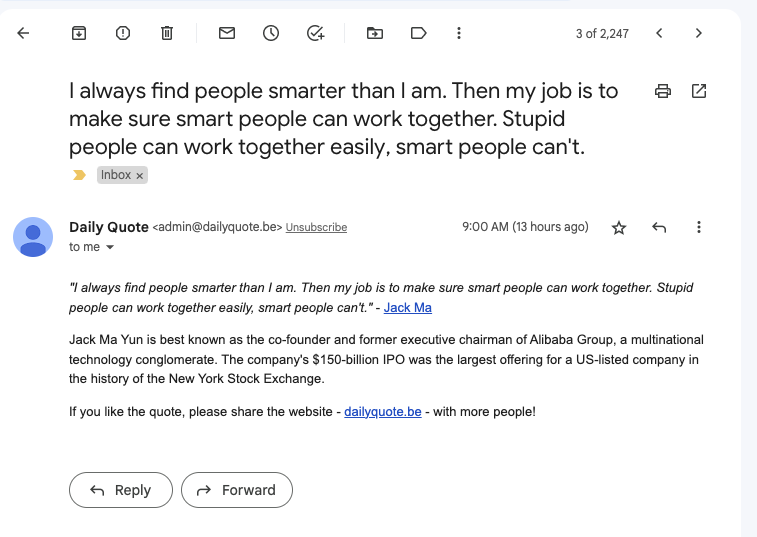Toggle the yellow importance marker
The width and height of the screenshot is (757, 537).
coord(79,175)
